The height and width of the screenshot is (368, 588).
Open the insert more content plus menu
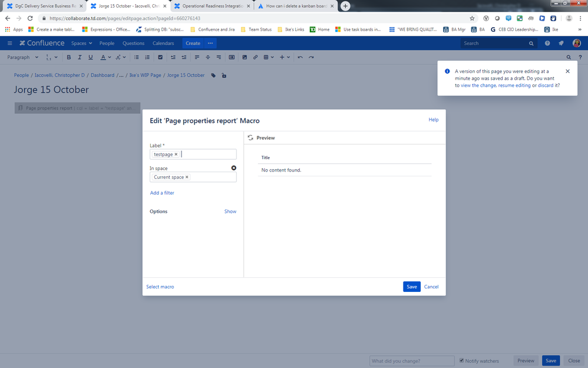point(285,57)
